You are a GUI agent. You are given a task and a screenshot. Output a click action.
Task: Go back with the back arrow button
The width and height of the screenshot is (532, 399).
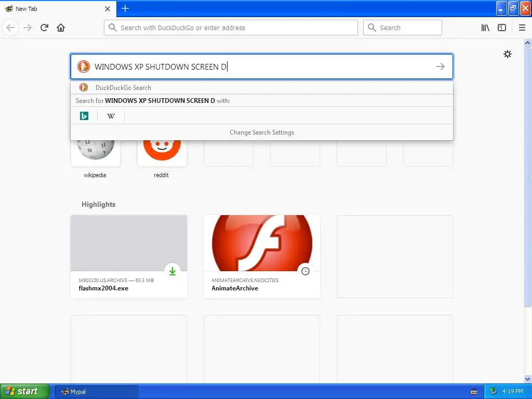(10, 28)
